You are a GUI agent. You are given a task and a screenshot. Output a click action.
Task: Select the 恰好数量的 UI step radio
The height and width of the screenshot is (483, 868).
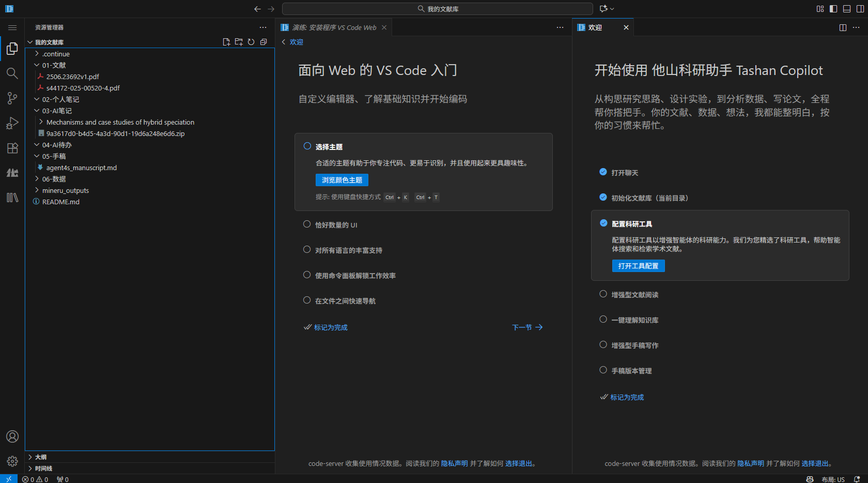coord(307,224)
